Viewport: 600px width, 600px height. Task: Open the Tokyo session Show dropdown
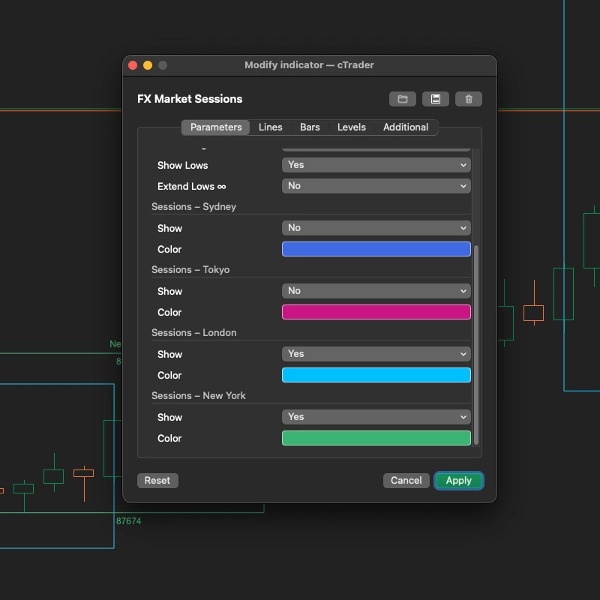(376, 291)
